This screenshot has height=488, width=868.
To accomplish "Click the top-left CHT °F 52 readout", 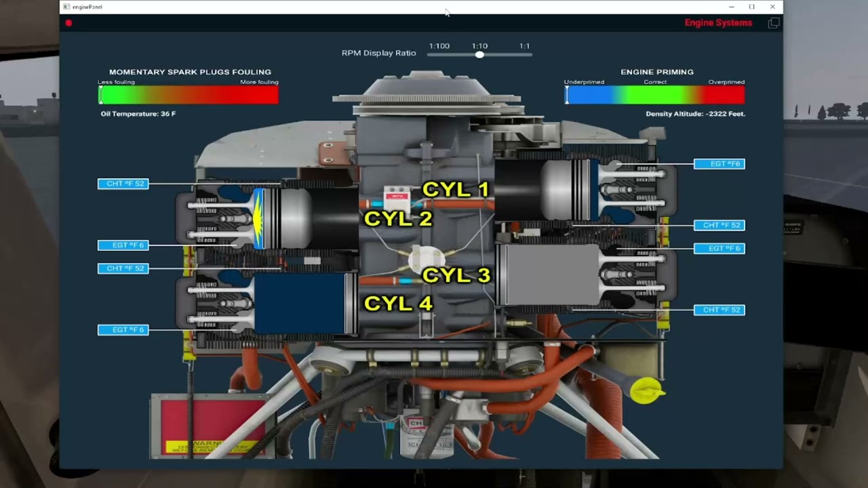I will tap(123, 184).
